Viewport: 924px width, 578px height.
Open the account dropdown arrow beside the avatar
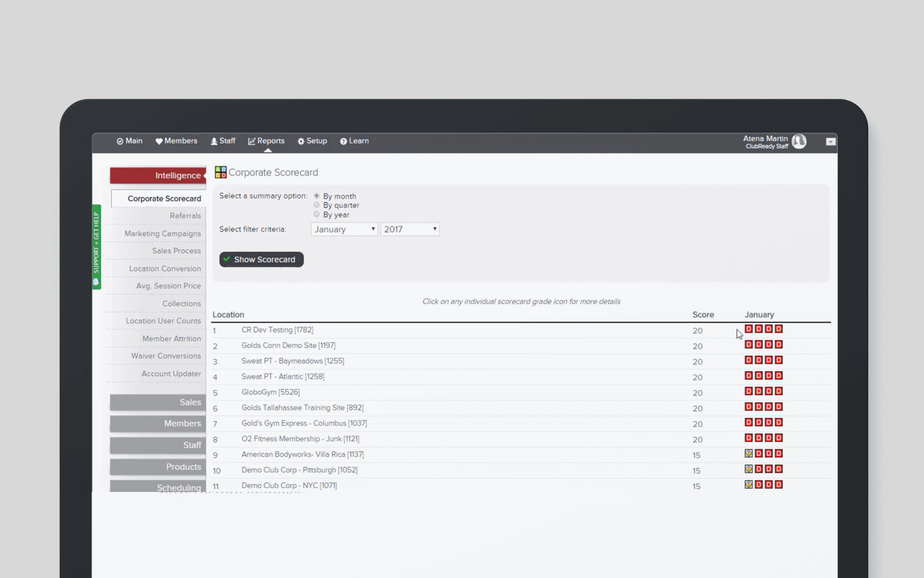(x=831, y=141)
